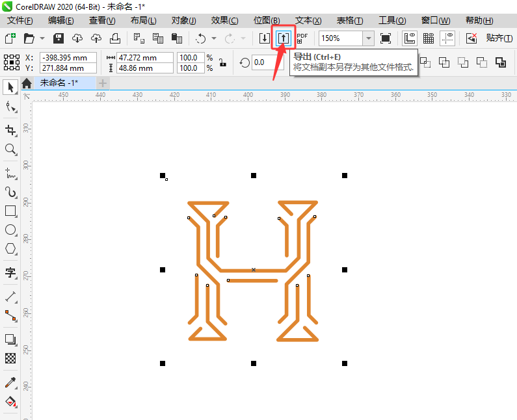This screenshot has width=517, height=420.
Task: Click the Open folder icon
Action: [x=29, y=38]
